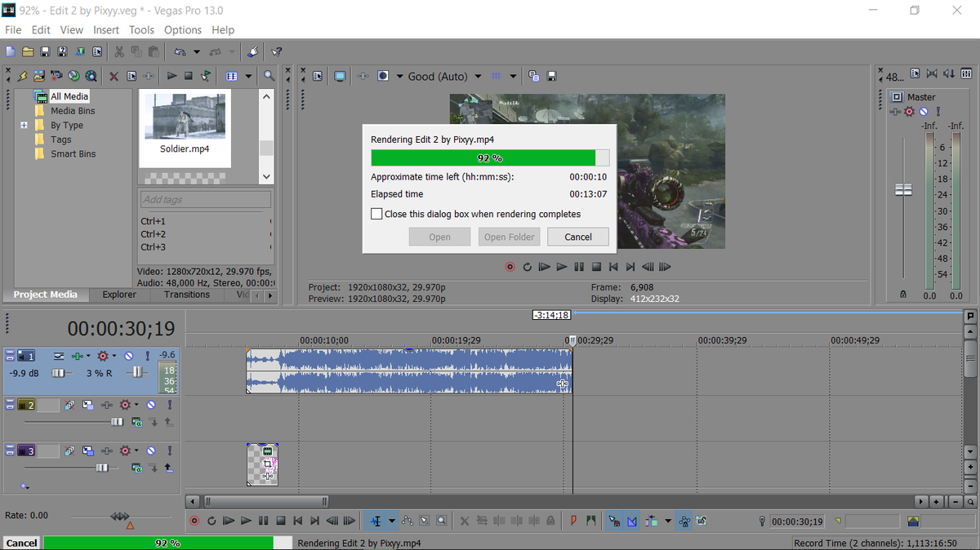The height and width of the screenshot is (550, 980).
Task: Click the Zoom Edit magnifier tool
Action: pyautogui.click(x=441, y=521)
